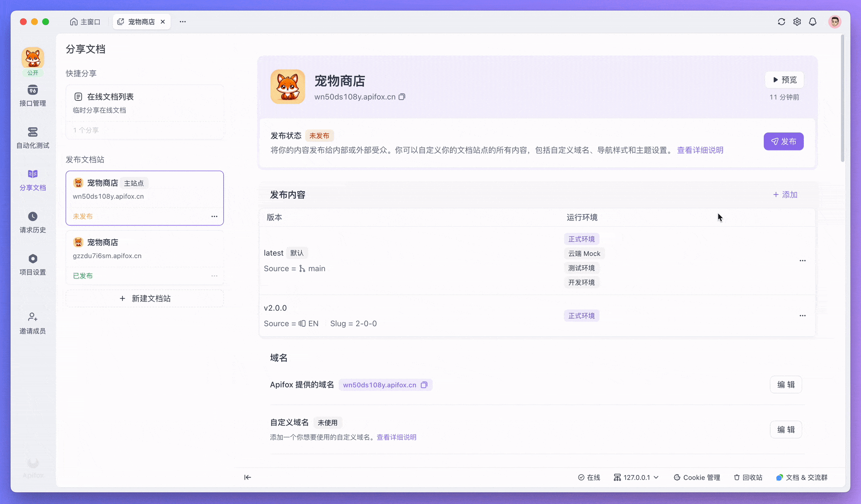Click the 邀请成员 icon
This screenshot has height=504, width=861.
(33, 317)
